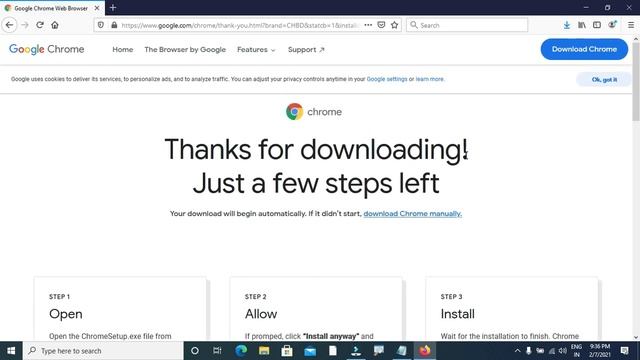Open Microsoft Store from taskbar
The height and width of the screenshot is (360, 640).
pos(287,351)
